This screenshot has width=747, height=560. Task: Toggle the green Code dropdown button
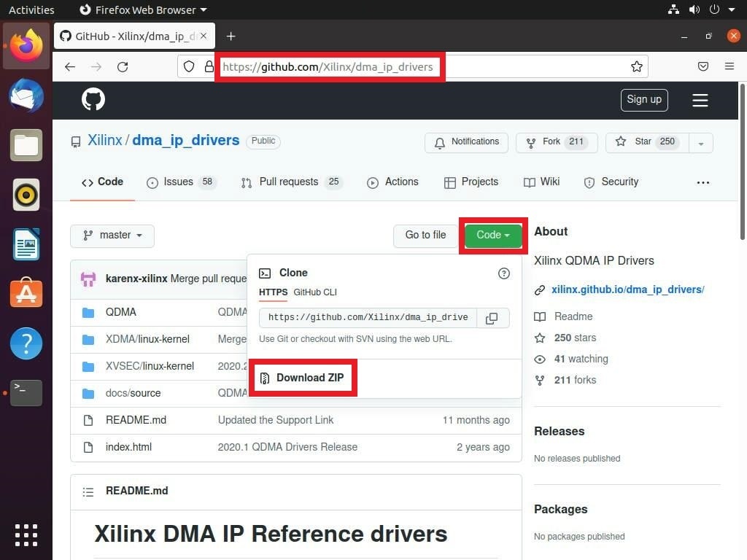(493, 236)
